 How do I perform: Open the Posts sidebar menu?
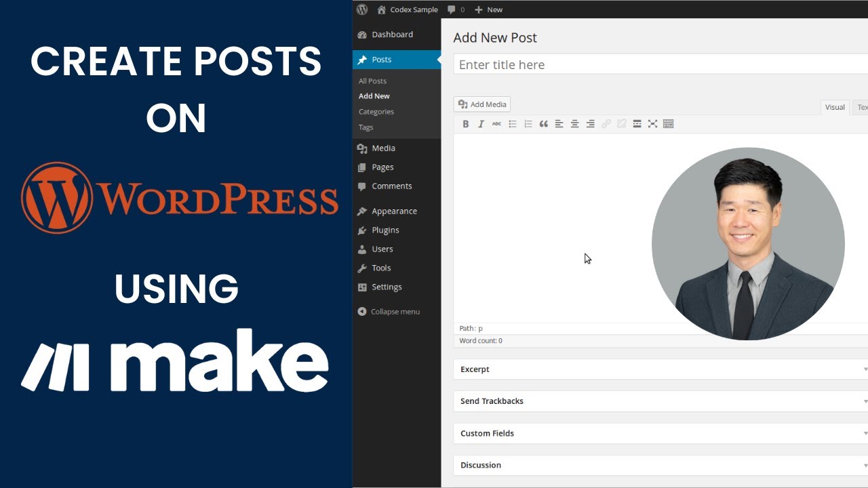click(x=397, y=60)
